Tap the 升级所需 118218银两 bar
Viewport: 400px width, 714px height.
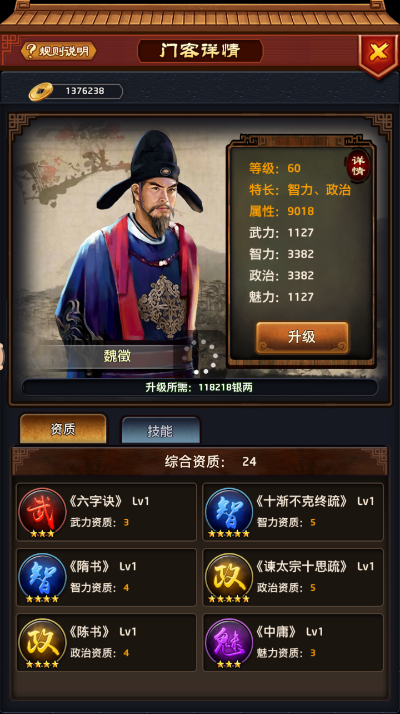[200, 388]
